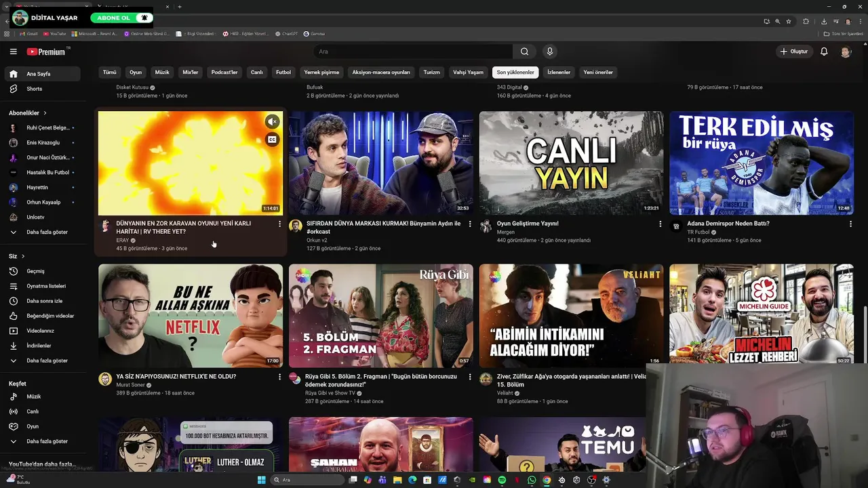Open WhatsApp from the taskbar

(x=532, y=480)
